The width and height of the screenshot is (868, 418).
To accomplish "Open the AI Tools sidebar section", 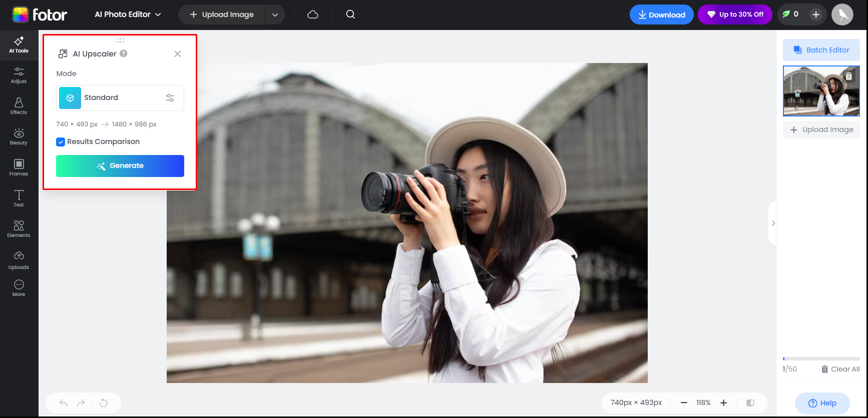I will point(19,45).
